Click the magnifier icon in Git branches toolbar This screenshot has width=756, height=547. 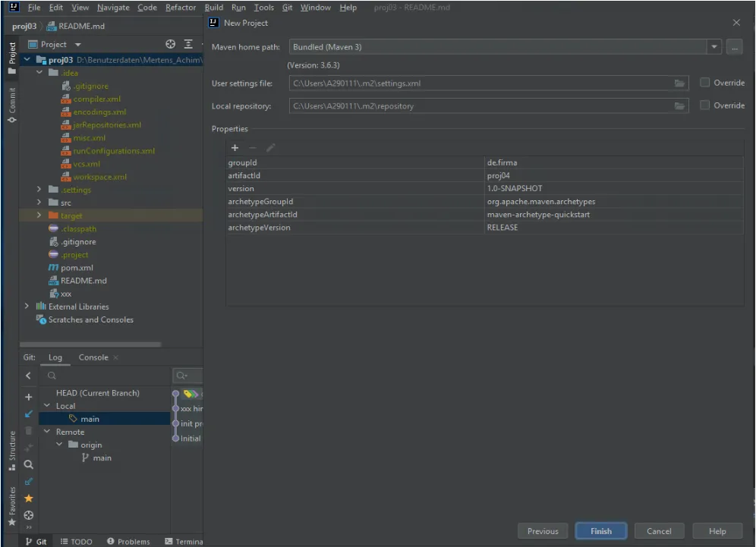click(x=28, y=464)
